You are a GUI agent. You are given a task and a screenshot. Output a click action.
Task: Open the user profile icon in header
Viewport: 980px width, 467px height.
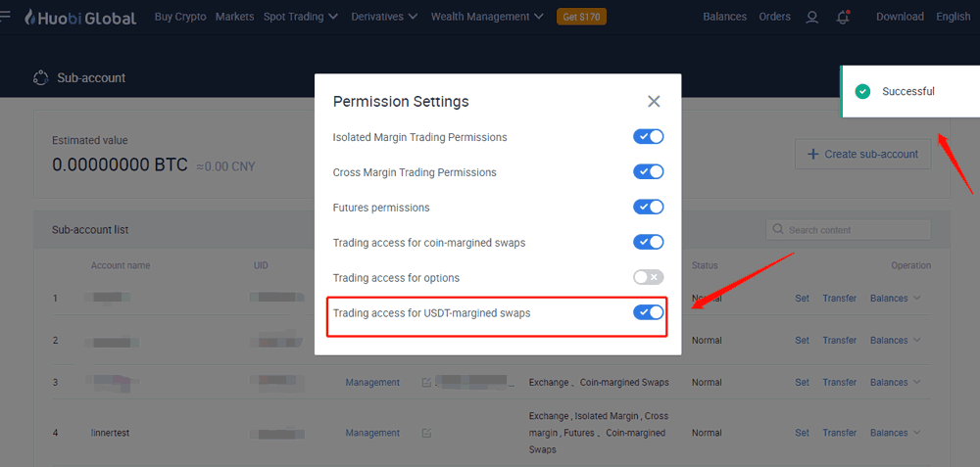coord(811,18)
